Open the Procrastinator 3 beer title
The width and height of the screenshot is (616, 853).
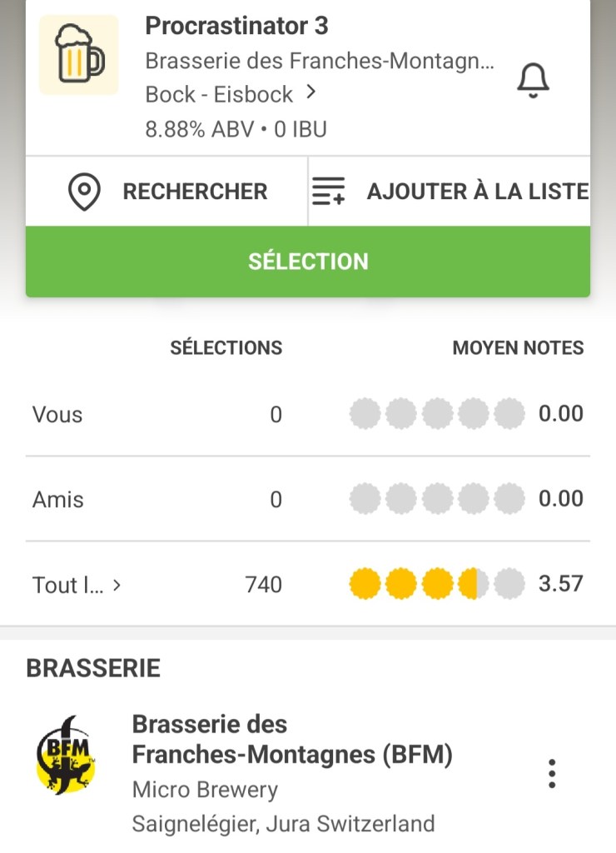[236, 27]
